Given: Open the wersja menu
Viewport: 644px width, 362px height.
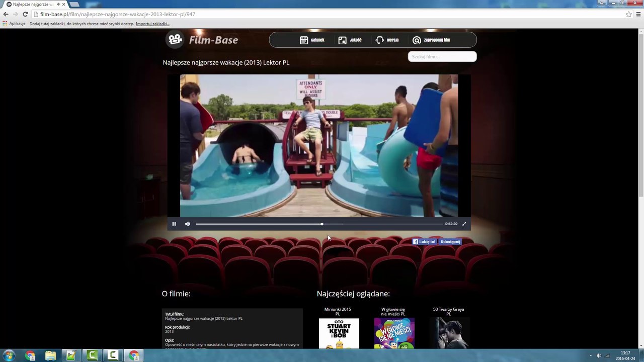Looking at the screenshot, I should (387, 40).
